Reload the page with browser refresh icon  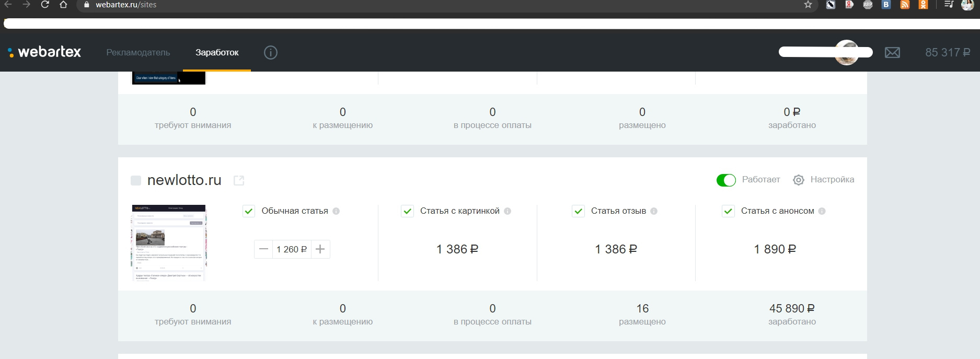tap(45, 5)
